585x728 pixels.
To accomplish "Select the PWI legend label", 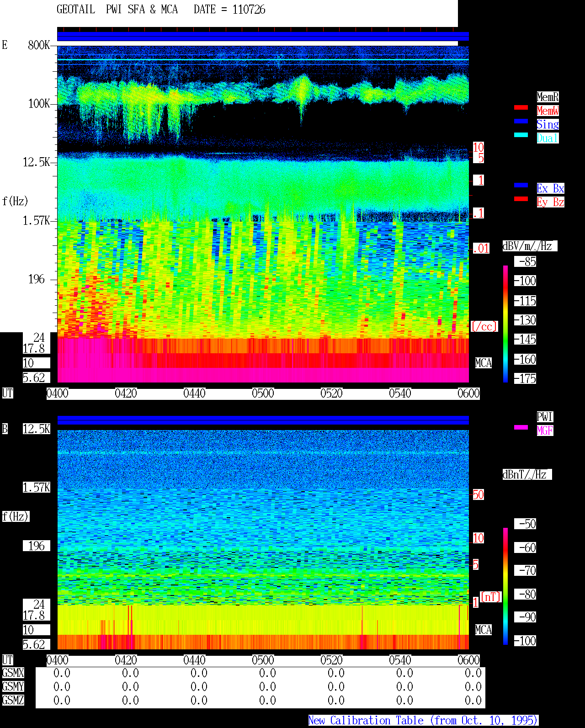I will (x=545, y=417).
